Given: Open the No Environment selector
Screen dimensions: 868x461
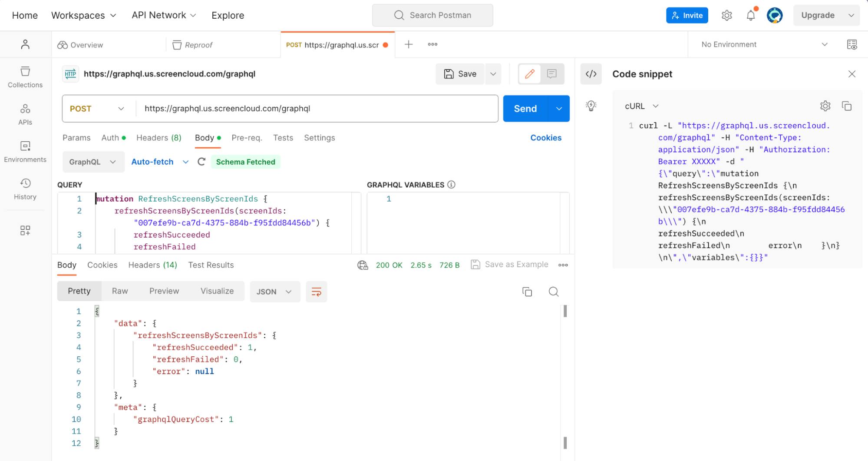Looking at the screenshot, I should (765, 44).
